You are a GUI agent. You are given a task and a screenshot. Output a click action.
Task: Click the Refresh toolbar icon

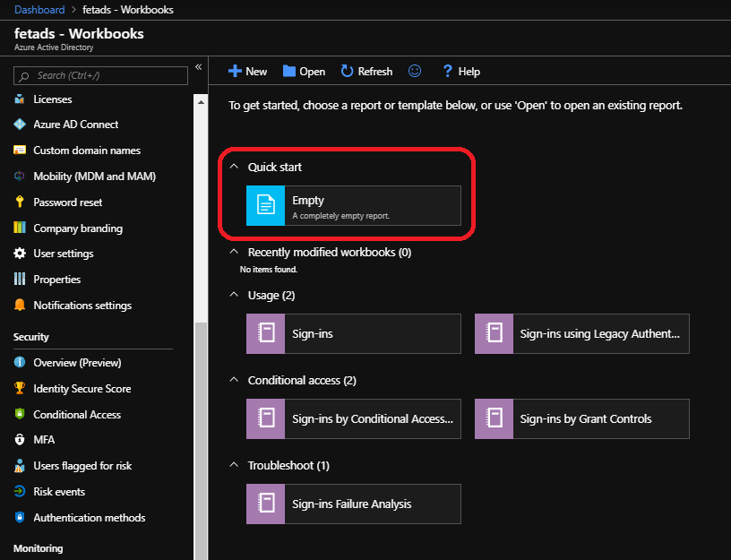345,71
